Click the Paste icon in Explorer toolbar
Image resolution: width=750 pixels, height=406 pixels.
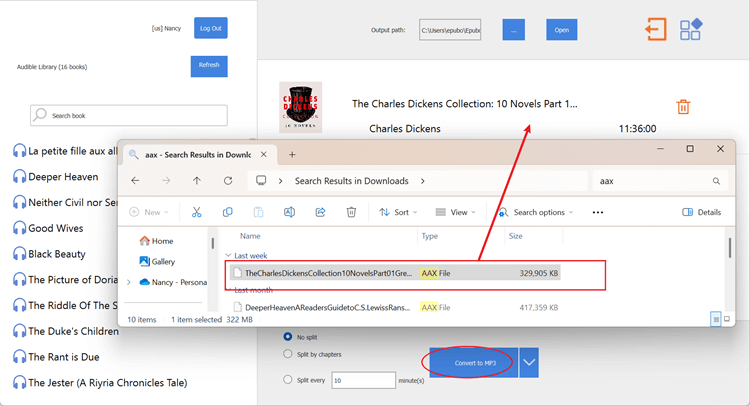(258, 212)
